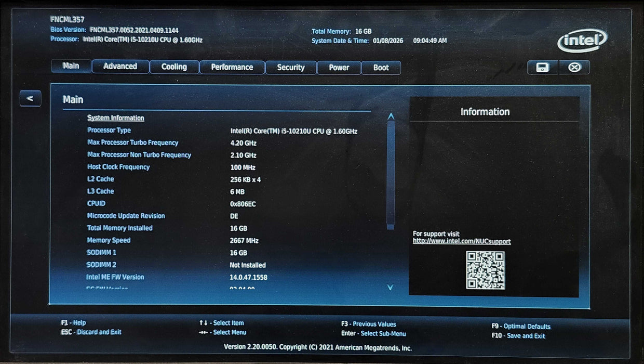The height and width of the screenshot is (364, 644).
Task: Click scroll down arrow in Main panel
Action: click(391, 287)
